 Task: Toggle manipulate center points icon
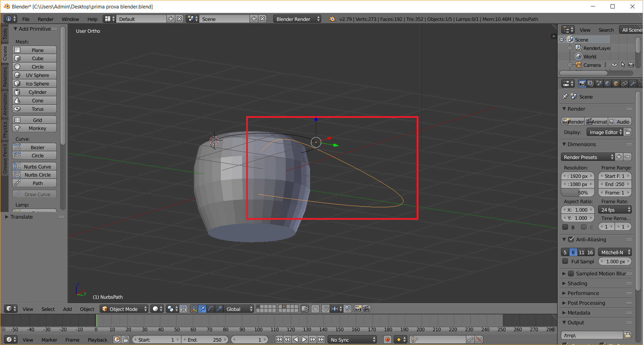[183, 309]
